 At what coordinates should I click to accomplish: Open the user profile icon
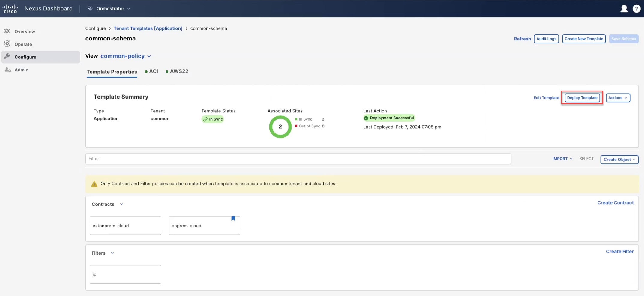[x=624, y=9]
